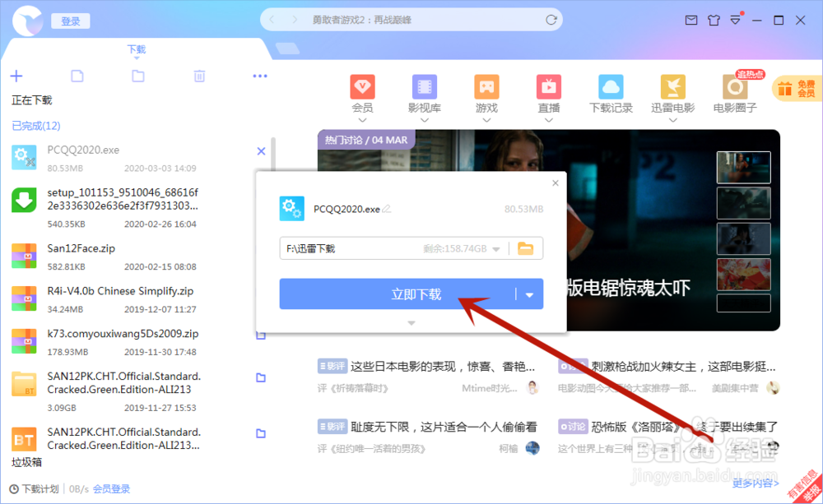The height and width of the screenshot is (504, 823).
Task: Open the main menu funnel icon
Action: [x=735, y=20]
